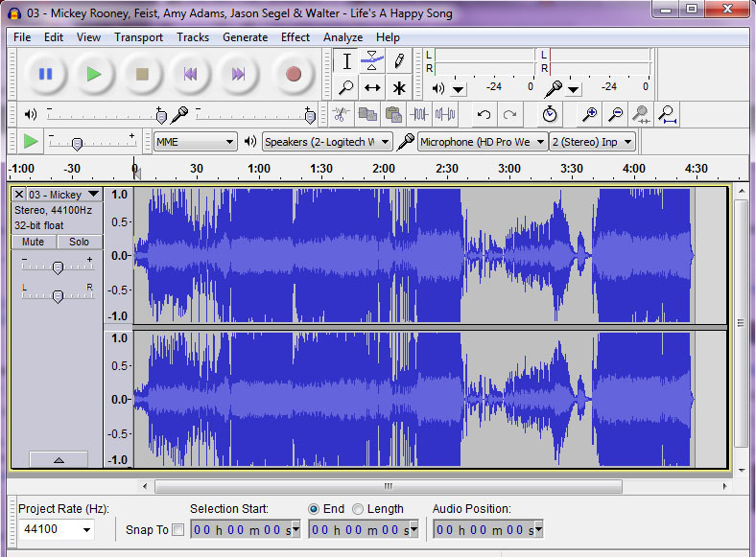The width and height of the screenshot is (756, 557).
Task: Solo the 03 - Mickey track
Action: click(79, 242)
